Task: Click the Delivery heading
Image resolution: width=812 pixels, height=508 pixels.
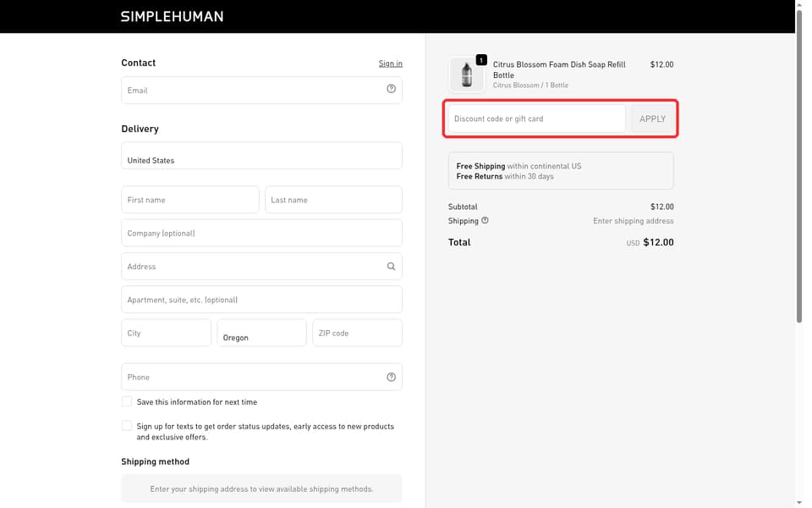Action: [140, 129]
